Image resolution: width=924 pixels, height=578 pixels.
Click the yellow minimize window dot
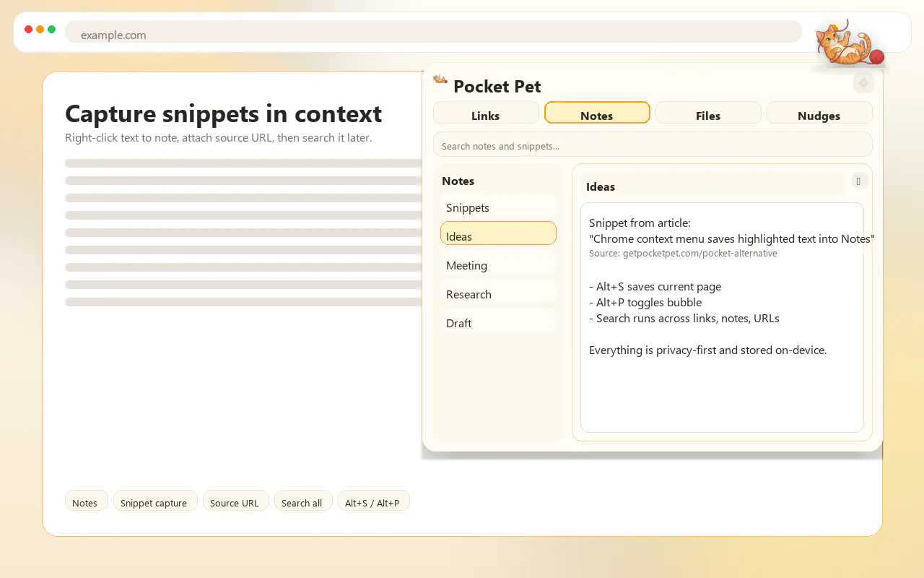(x=40, y=30)
